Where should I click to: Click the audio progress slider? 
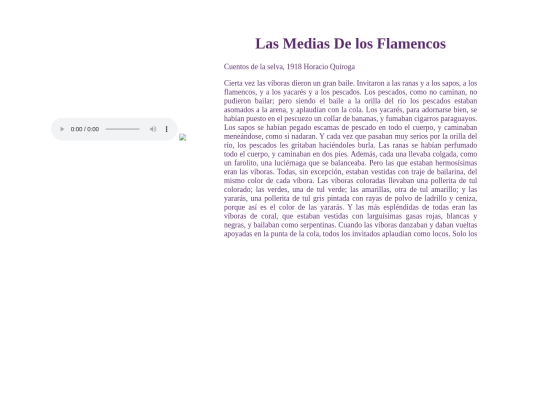click(x=123, y=129)
